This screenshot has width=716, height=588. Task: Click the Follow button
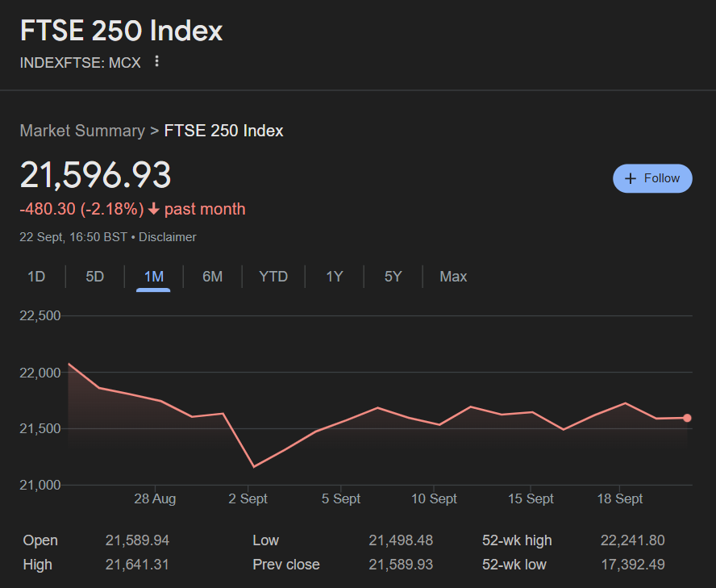click(x=652, y=178)
